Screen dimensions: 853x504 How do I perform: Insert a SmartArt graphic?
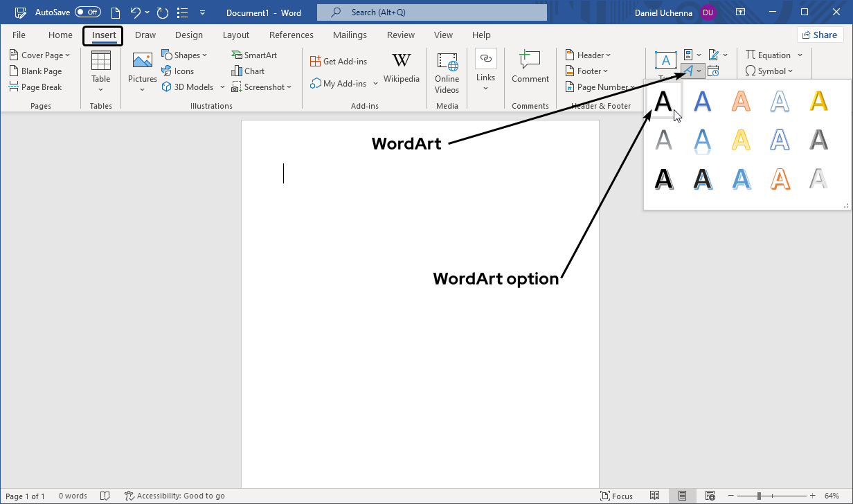pyautogui.click(x=254, y=55)
